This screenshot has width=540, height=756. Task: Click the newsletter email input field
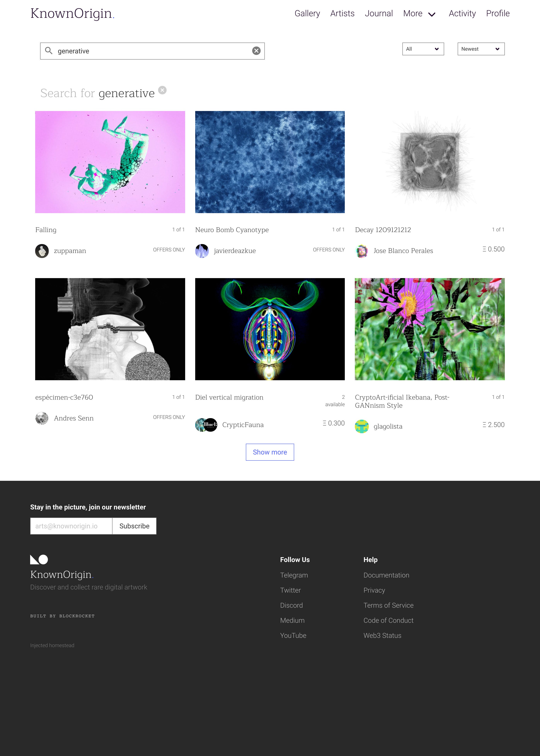(x=71, y=526)
